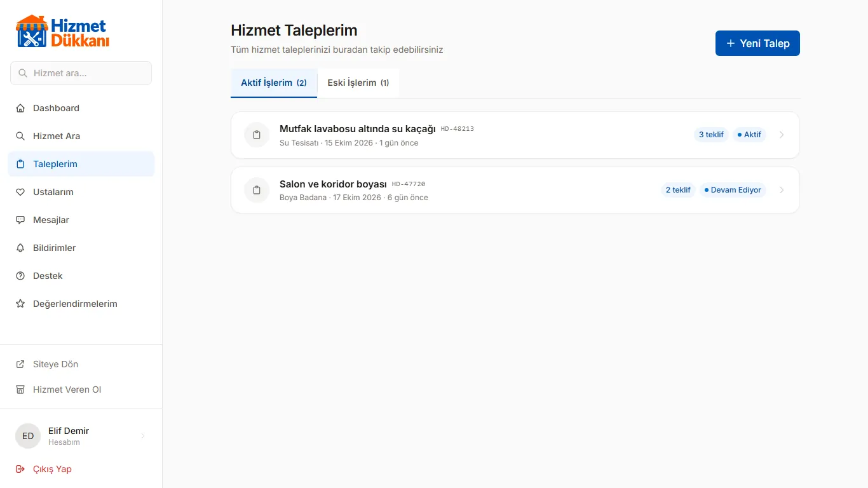
Task: Click the Hizmet Veren Ol shop icon
Action: point(20,390)
